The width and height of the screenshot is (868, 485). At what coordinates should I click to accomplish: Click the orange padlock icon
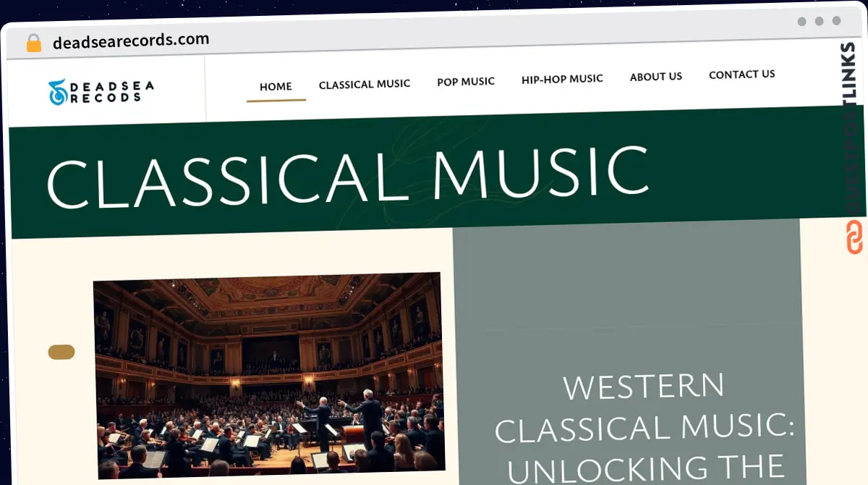coord(34,43)
